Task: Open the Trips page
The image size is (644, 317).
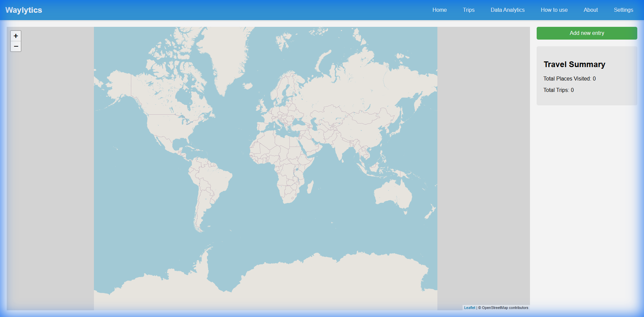Action: click(x=469, y=10)
